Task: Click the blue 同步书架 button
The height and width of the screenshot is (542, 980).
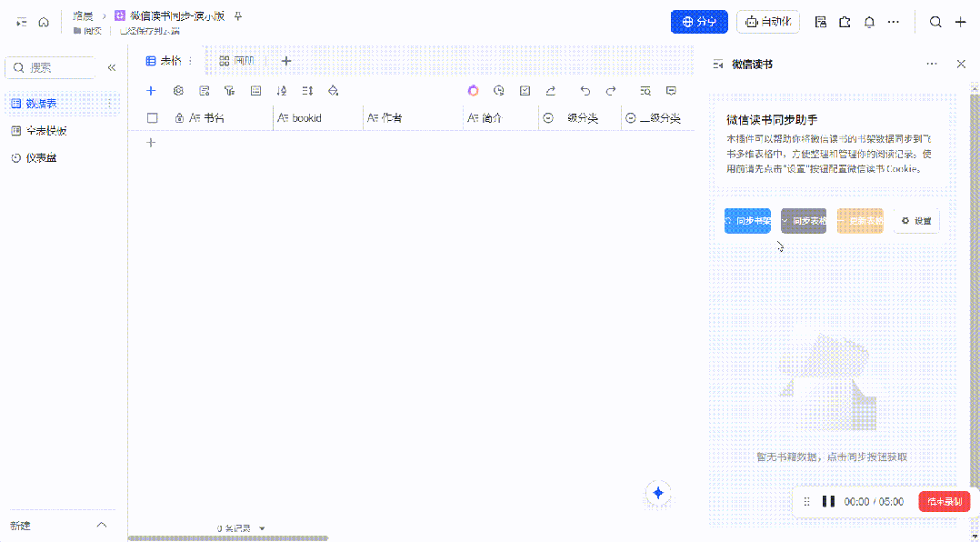Action: (747, 221)
